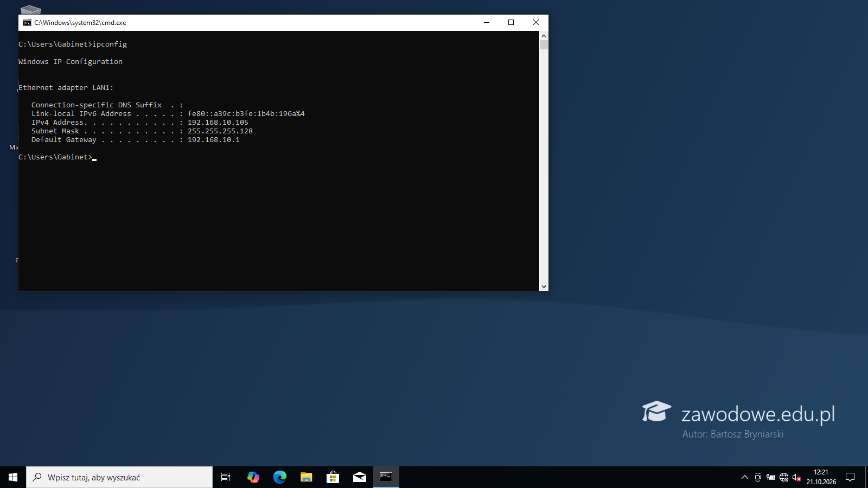Click the network globe tray icon
868x488 pixels.
click(x=784, y=477)
